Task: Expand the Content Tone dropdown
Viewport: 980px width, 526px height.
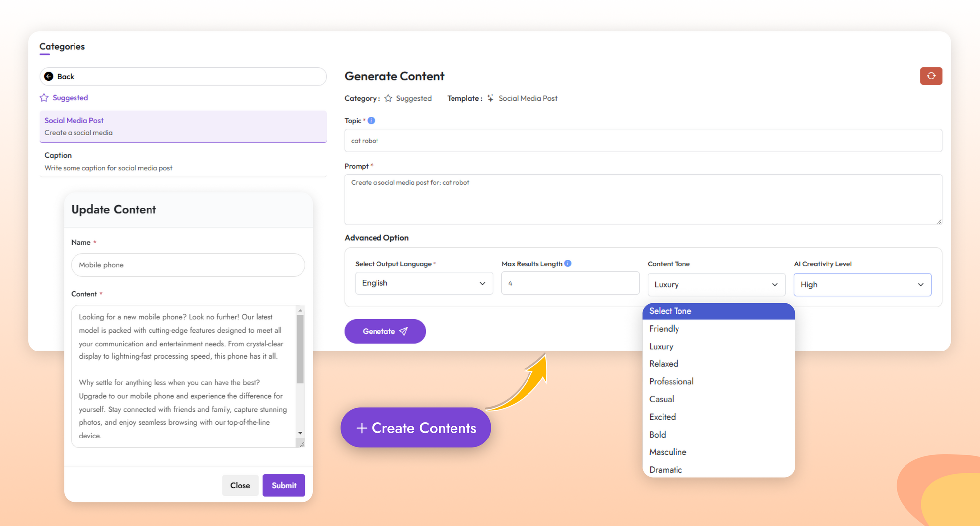Action: tap(716, 285)
